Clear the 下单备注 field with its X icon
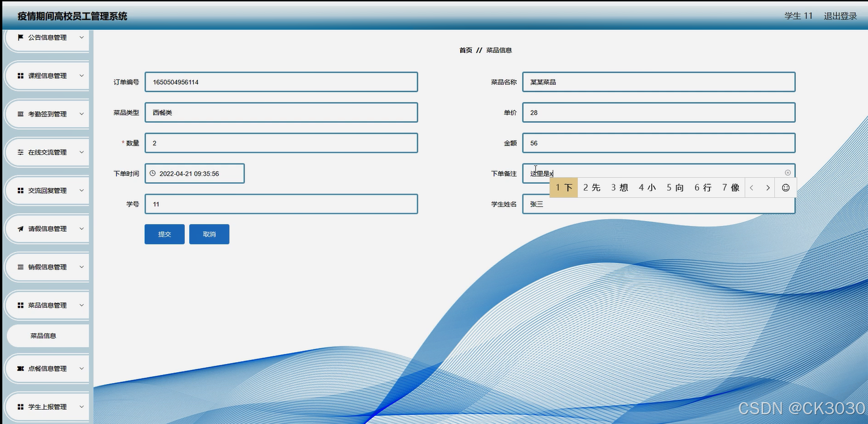Viewport: 868px width, 424px height. [x=788, y=173]
